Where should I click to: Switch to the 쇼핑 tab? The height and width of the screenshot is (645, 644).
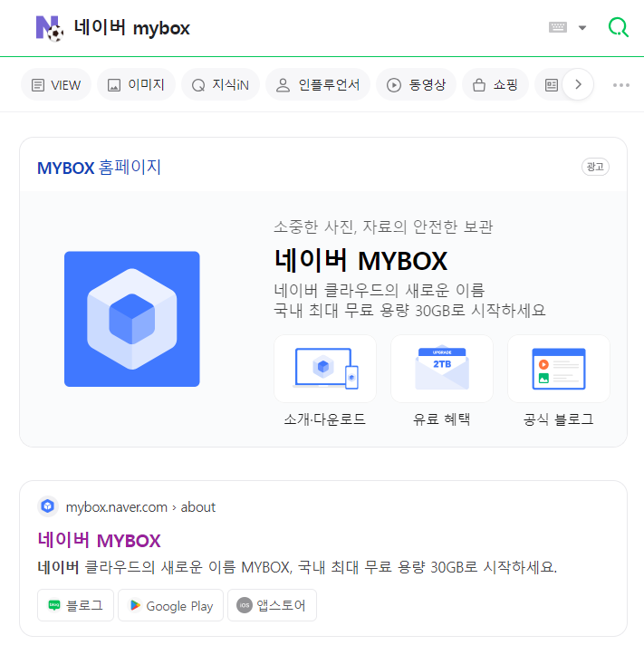495,85
